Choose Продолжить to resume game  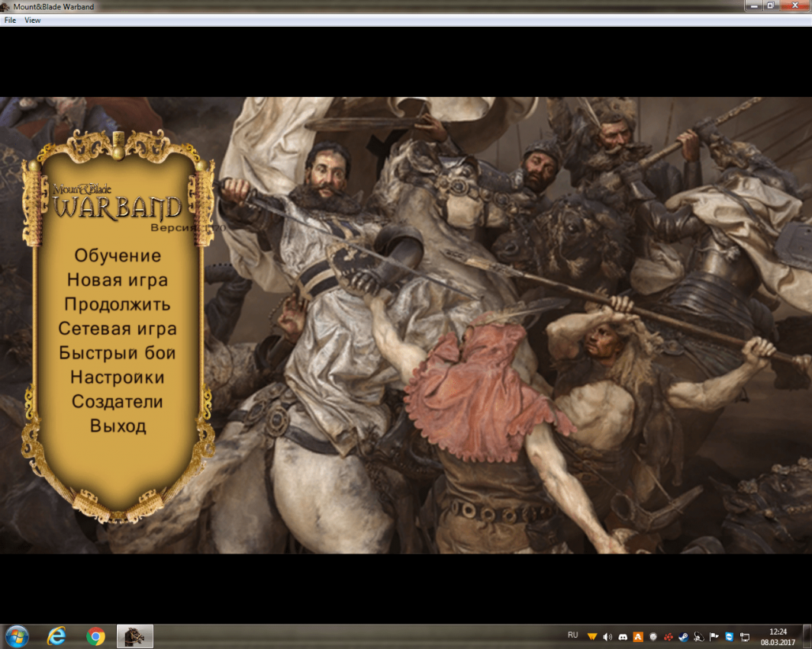coord(118,304)
